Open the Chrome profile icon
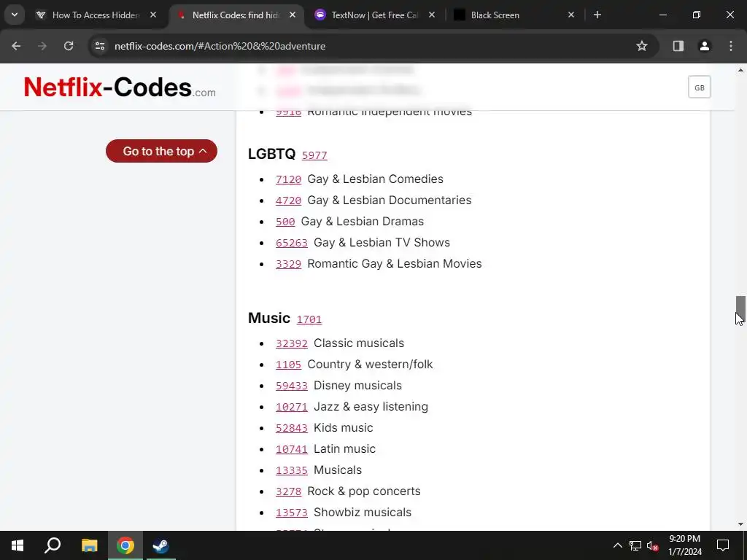The image size is (747, 560). 705,46
